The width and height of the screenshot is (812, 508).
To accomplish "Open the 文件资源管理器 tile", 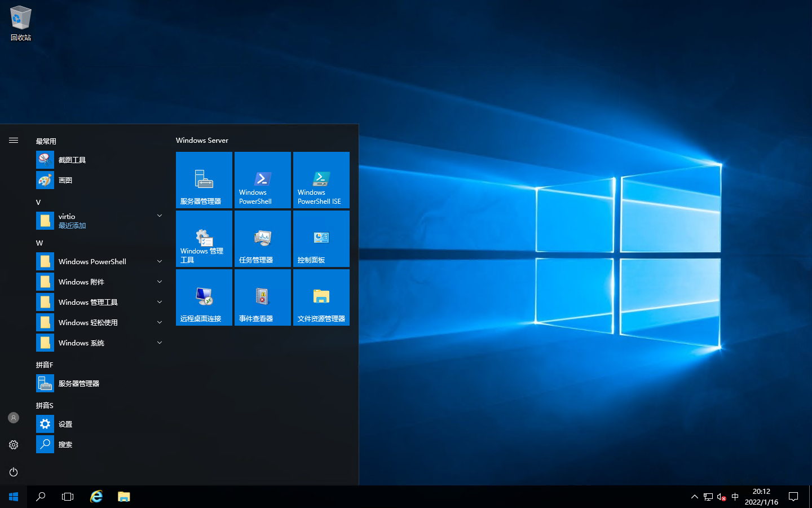I will tap(321, 297).
